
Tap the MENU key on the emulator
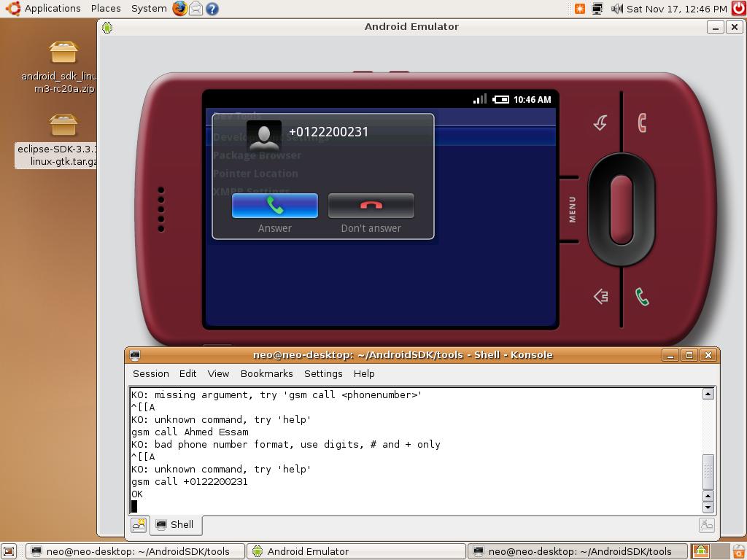tap(572, 209)
